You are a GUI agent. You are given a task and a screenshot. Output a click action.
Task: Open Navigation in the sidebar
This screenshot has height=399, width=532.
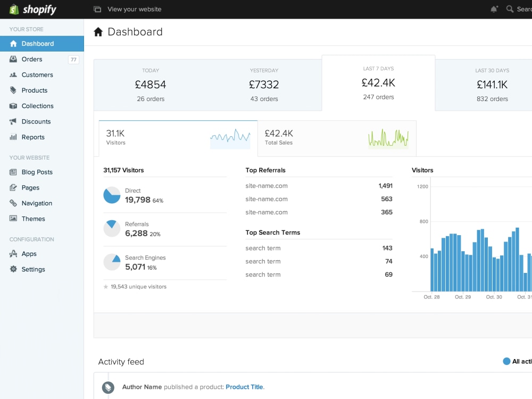pos(41,203)
